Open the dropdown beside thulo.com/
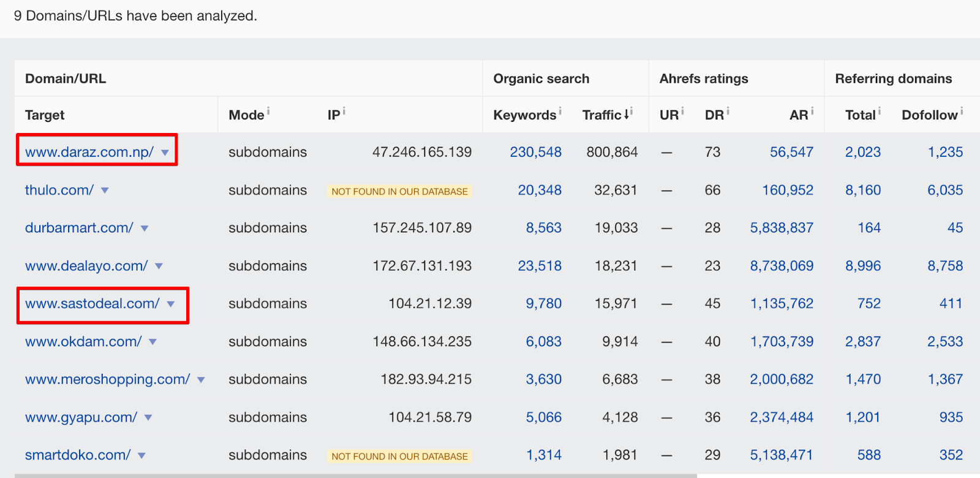Viewport: 980px width, 478px height. pos(105,191)
